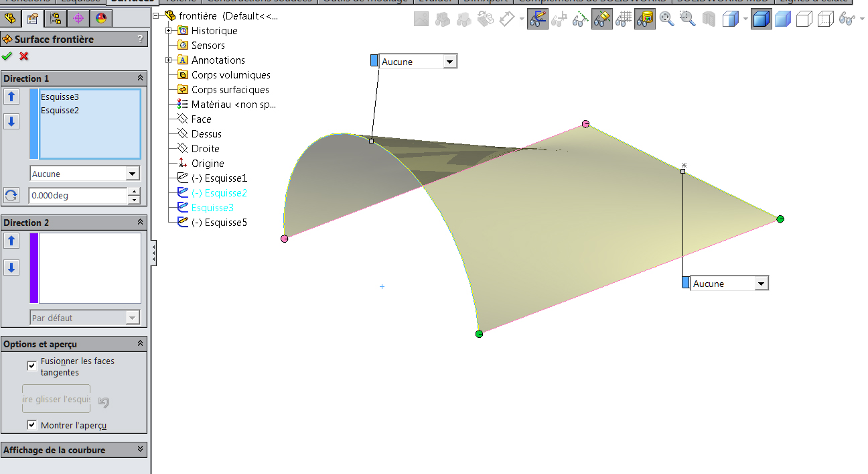Image resolution: width=868 pixels, height=474 pixels.
Task: Expand the Historique tree node
Action: point(169,31)
